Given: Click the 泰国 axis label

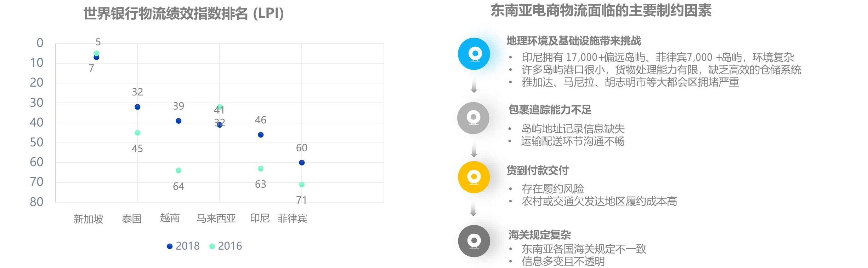Looking at the screenshot, I should pos(132,219).
